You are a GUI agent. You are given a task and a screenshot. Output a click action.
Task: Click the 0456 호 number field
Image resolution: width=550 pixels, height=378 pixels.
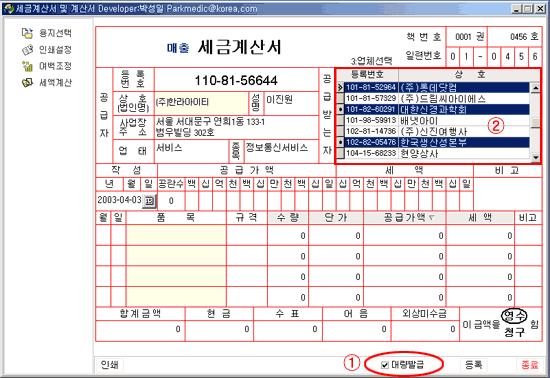(x=515, y=37)
